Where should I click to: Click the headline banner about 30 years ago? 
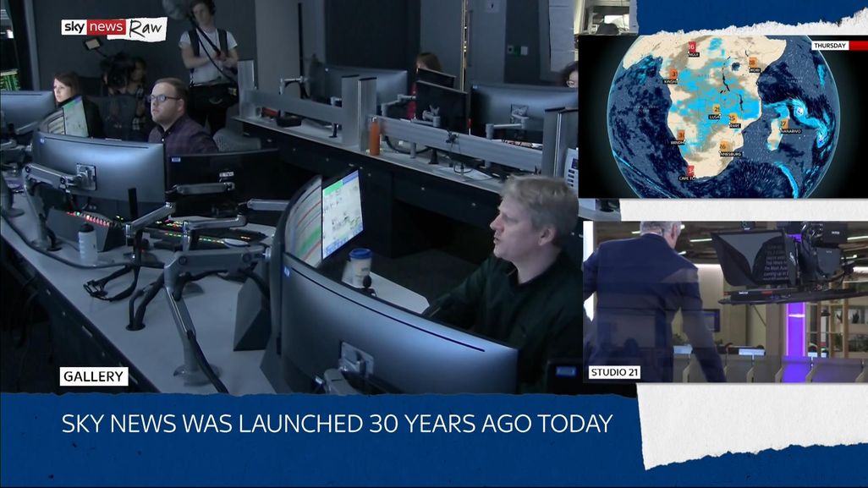(x=337, y=424)
